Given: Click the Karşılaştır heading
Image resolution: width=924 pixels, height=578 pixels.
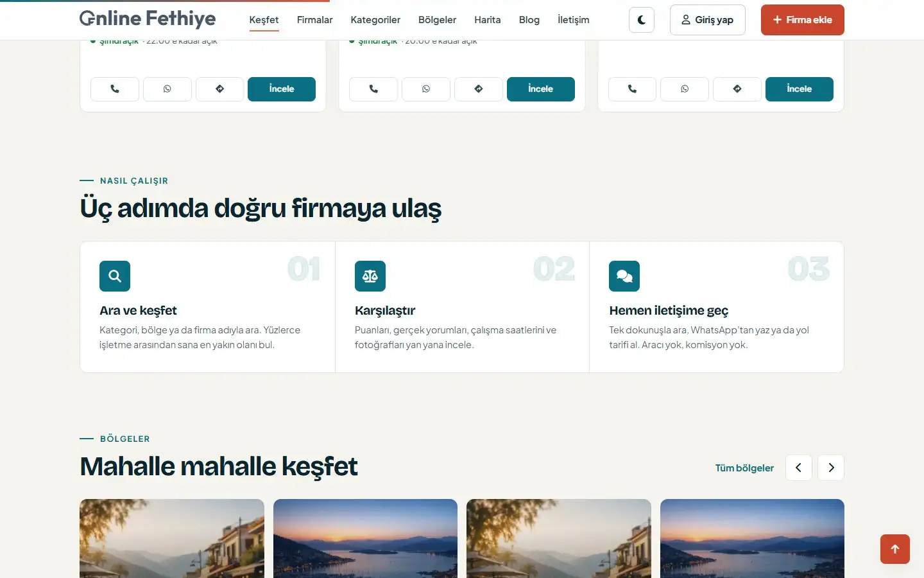Looking at the screenshot, I should click(385, 311).
